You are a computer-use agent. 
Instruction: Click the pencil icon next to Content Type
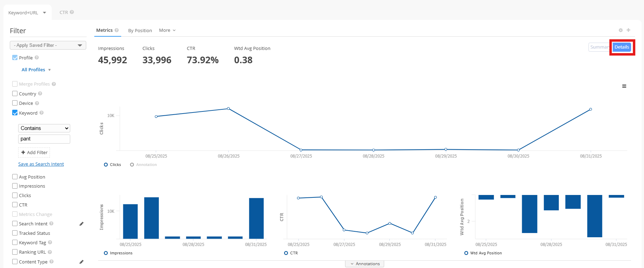pyautogui.click(x=81, y=262)
